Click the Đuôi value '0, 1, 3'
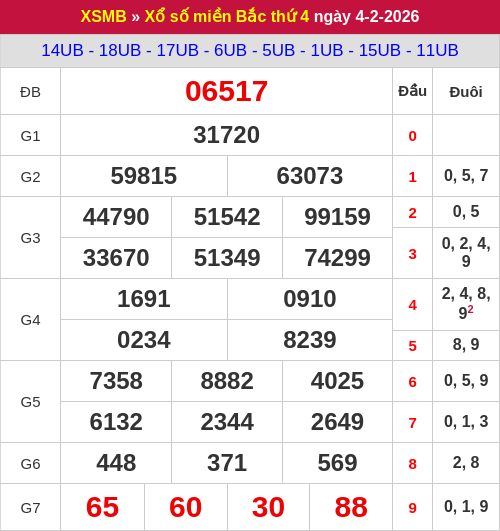The image size is (500, 531). [466, 422]
